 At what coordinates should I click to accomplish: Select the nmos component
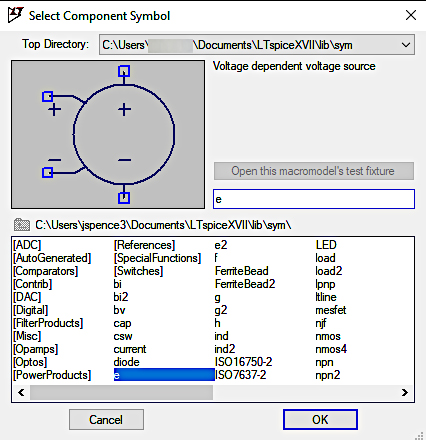[x=328, y=336]
